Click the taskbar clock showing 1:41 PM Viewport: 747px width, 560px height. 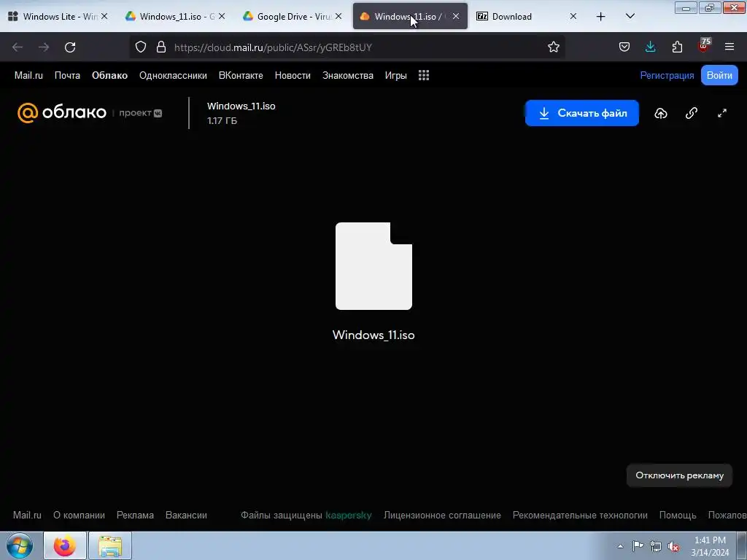[x=710, y=546]
